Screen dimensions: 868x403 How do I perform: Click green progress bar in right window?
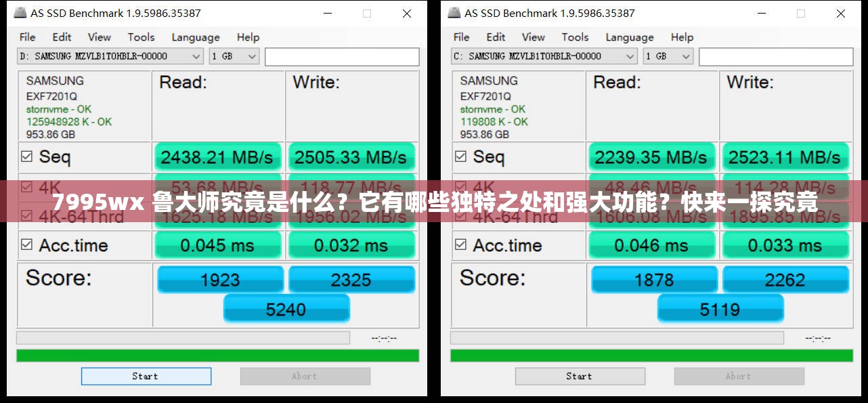click(651, 355)
